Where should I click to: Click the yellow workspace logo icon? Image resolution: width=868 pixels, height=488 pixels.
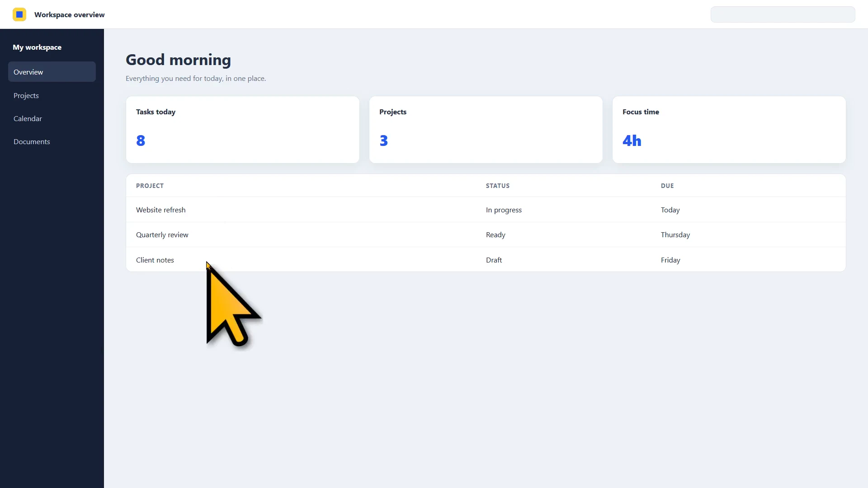coord(19,14)
